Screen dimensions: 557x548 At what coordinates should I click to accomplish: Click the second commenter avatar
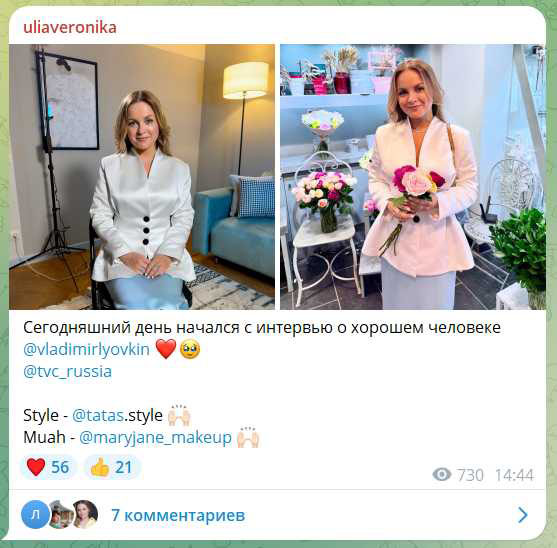[61, 514]
